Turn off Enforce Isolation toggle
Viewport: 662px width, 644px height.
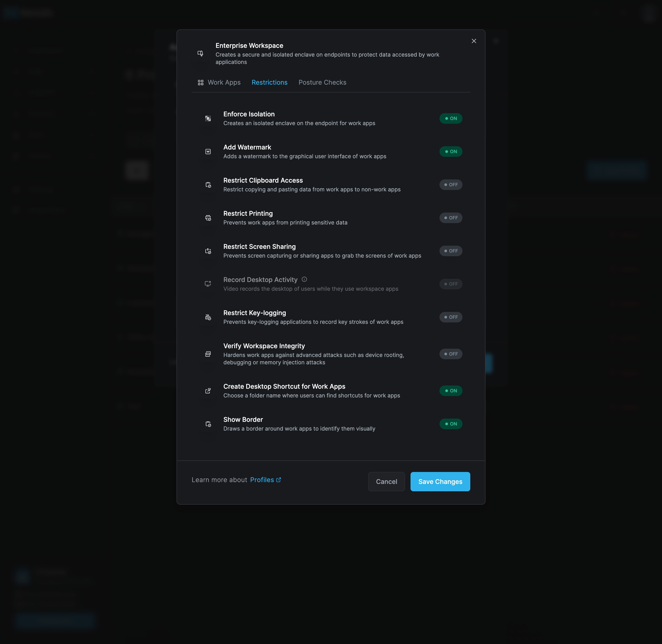tap(451, 118)
